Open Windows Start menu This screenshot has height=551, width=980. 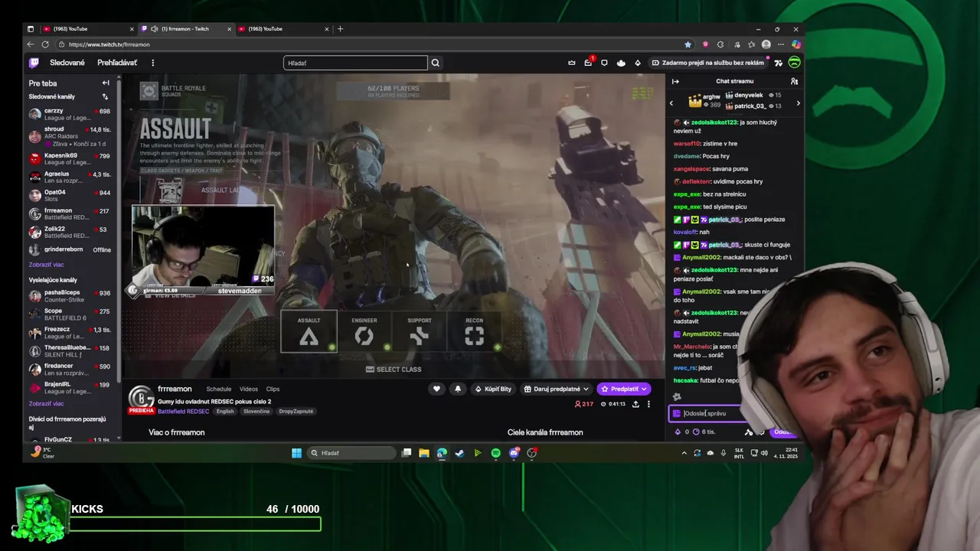coord(296,453)
